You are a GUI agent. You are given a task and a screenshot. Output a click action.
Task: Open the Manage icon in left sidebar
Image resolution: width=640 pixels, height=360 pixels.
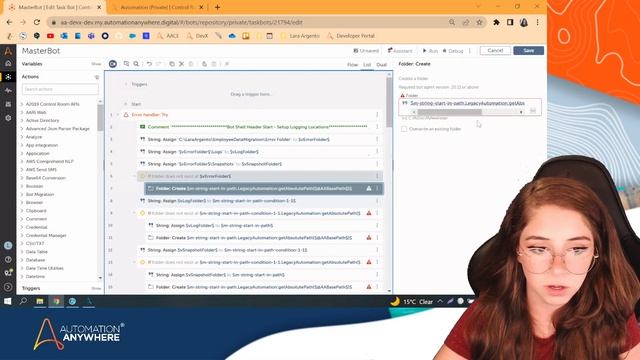pyautogui.click(x=8, y=104)
